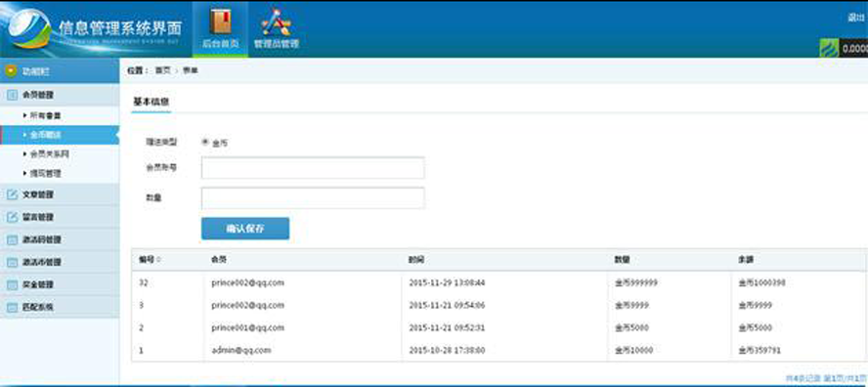Select the highlighted 金币赠送 submenu item
The image size is (868, 387).
pyautogui.click(x=60, y=135)
